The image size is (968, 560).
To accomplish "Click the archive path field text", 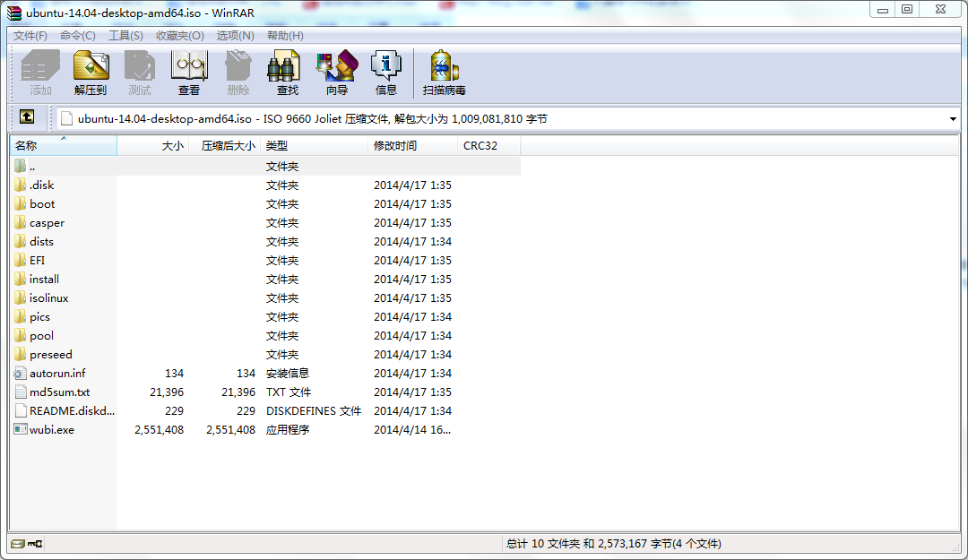I will coord(313,118).
